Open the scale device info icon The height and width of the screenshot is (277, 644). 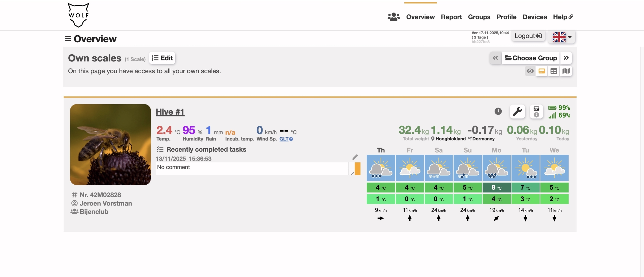click(537, 111)
